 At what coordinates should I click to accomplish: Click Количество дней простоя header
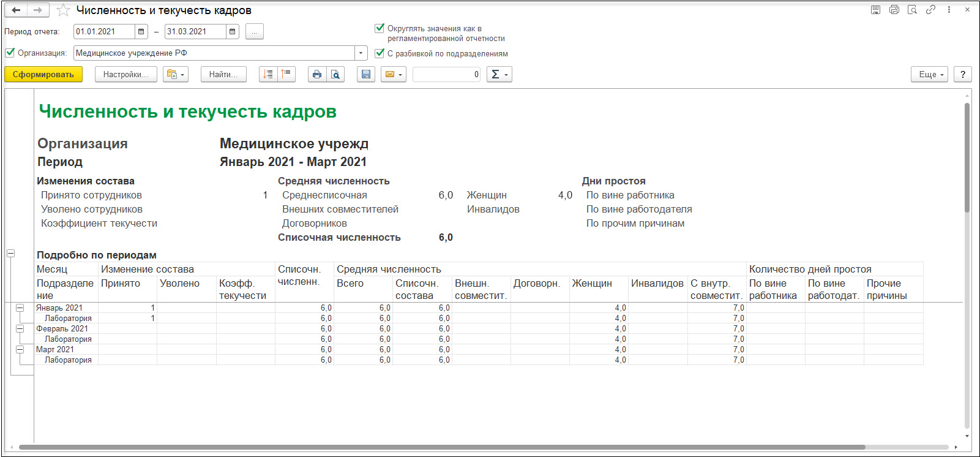coord(810,269)
